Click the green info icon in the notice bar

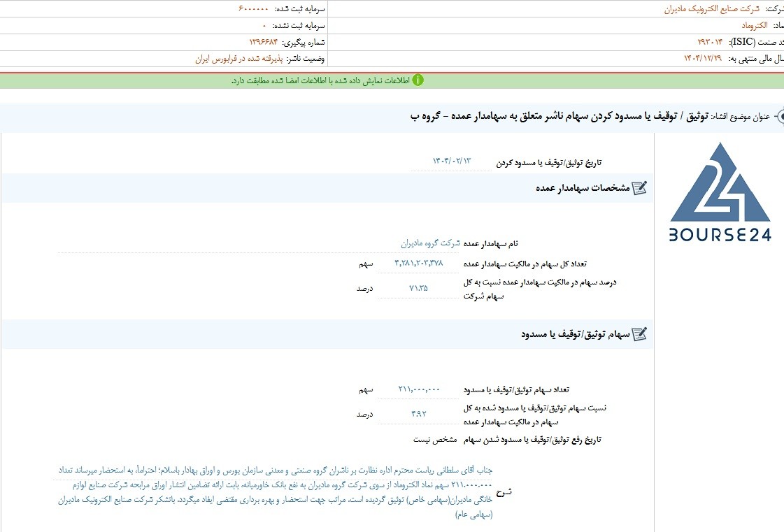pos(418,80)
